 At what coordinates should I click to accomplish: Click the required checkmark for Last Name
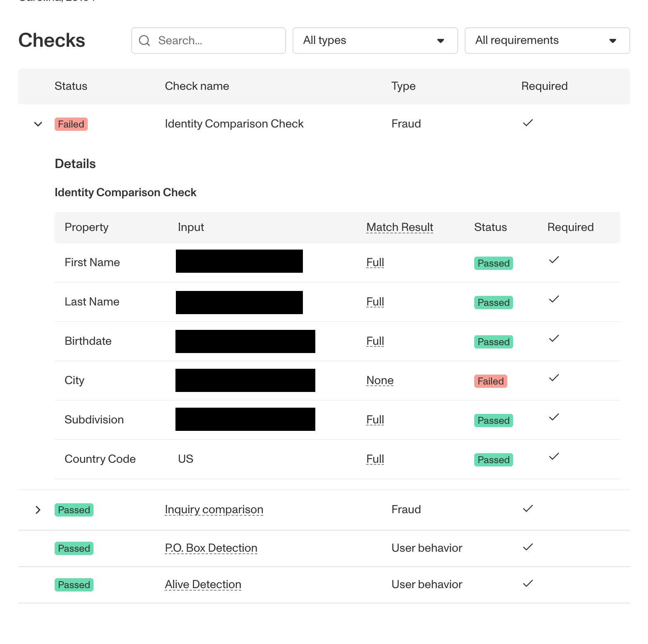[554, 299]
